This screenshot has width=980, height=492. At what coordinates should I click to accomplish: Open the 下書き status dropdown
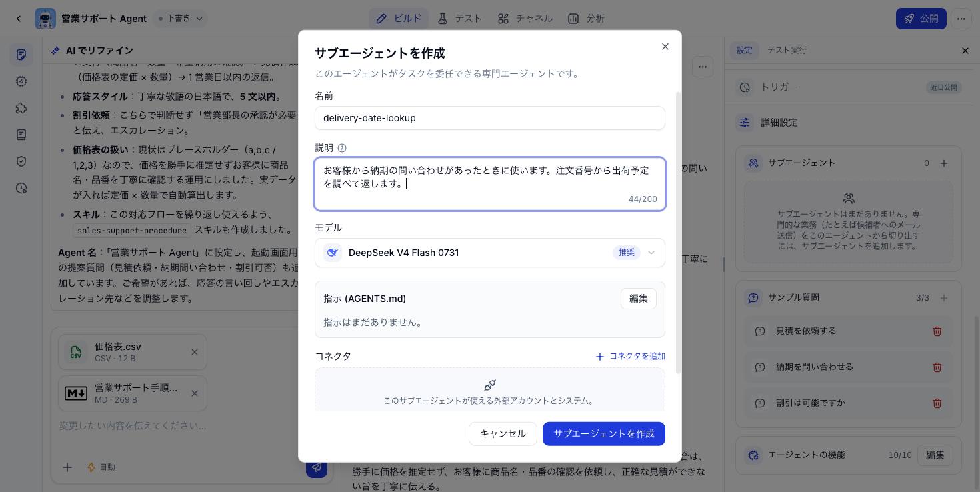click(180, 19)
